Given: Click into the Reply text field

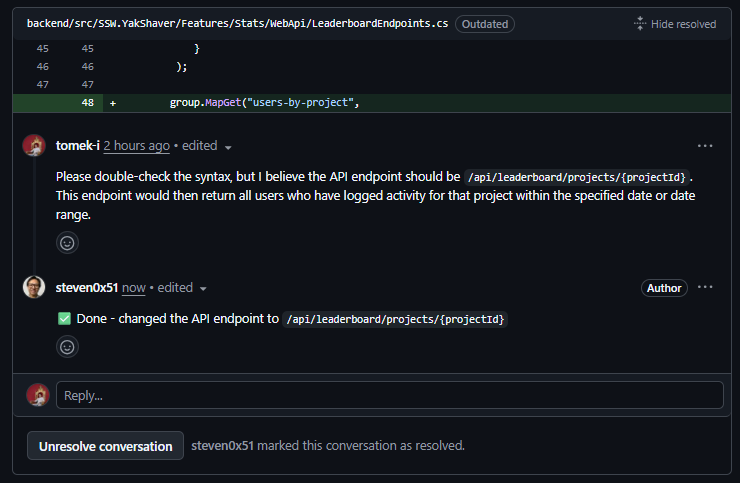Looking at the screenshot, I should point(389,395).
